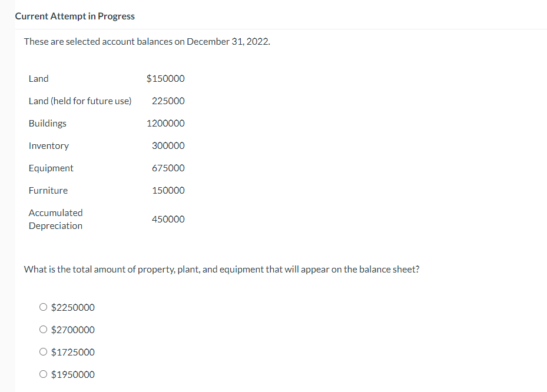The image size is (547, 392).
Task: Select the $2700000 answer option
Action: 43,329
